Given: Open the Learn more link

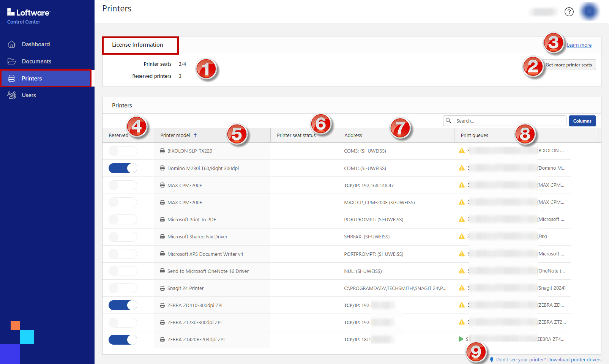Looking at the screenshot, I should pos(579,45).
